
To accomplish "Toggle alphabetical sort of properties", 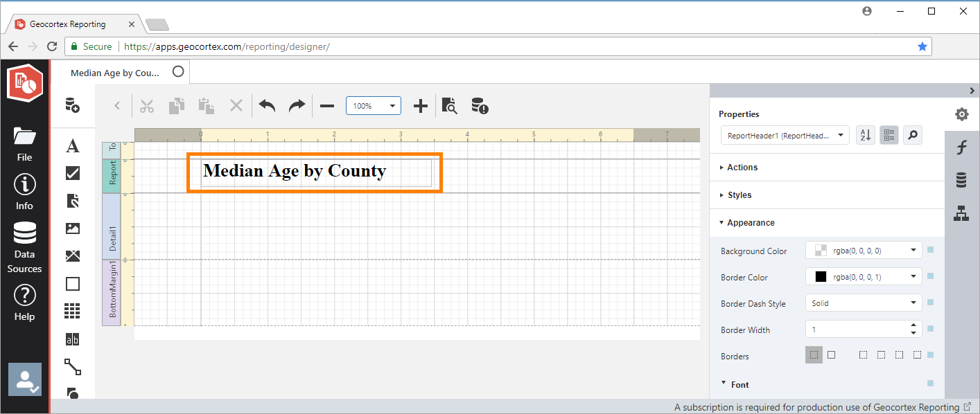I will click(865, 136).
